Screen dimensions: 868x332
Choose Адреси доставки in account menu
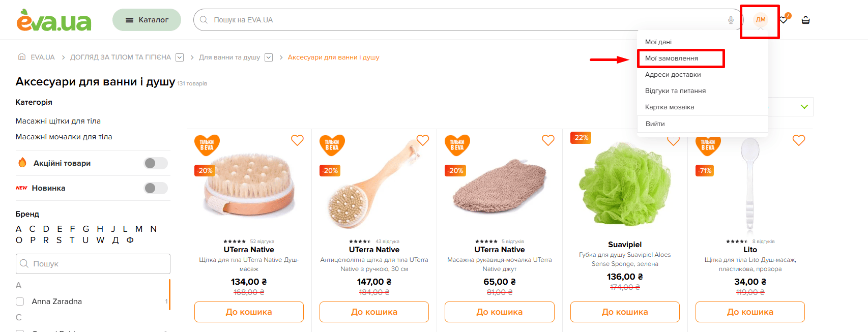tap(673, 75)
